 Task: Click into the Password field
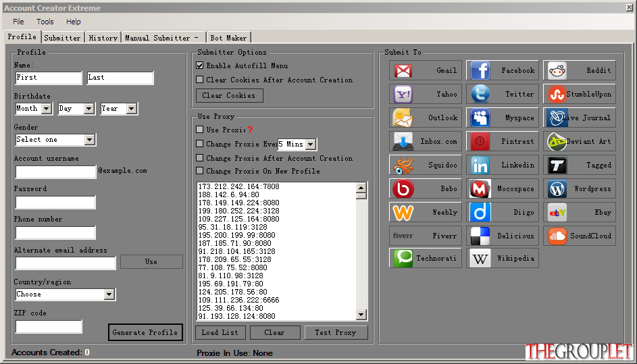point(55,203)
